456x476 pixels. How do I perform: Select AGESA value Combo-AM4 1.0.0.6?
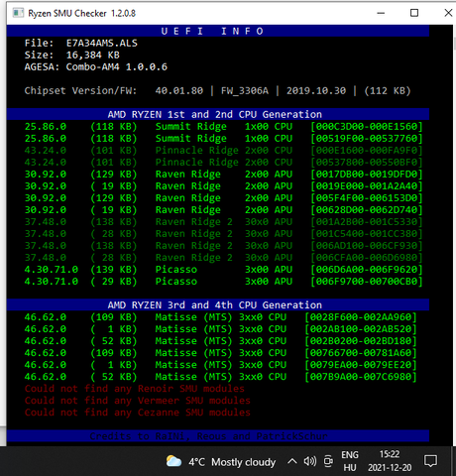coord(117,66)
